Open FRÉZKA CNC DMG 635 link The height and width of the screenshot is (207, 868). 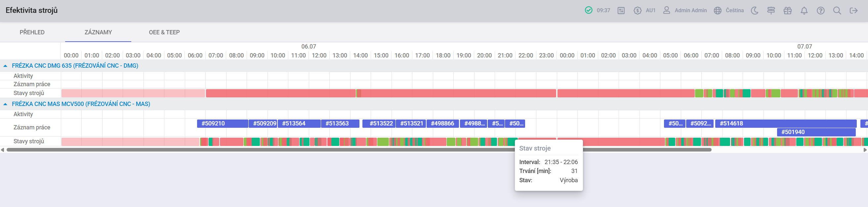pos(75,66)
